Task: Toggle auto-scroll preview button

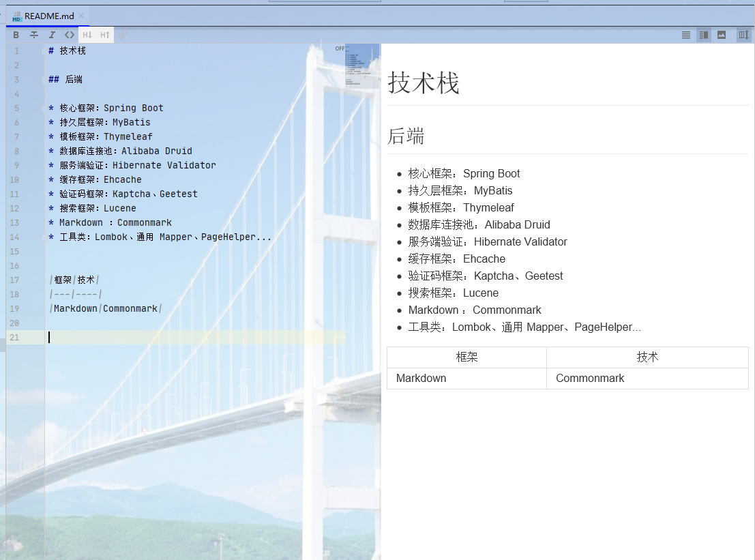Action: coord(743,35)
